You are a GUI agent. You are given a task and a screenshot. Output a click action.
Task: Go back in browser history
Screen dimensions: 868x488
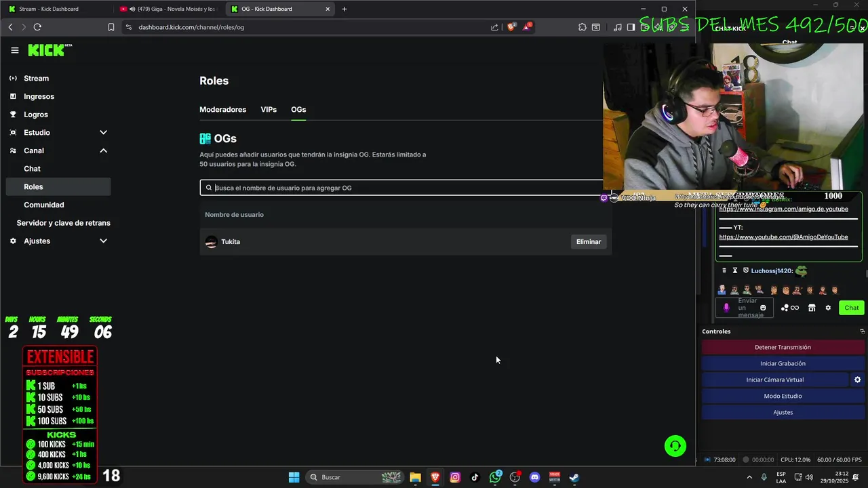[x=10, y=27]
